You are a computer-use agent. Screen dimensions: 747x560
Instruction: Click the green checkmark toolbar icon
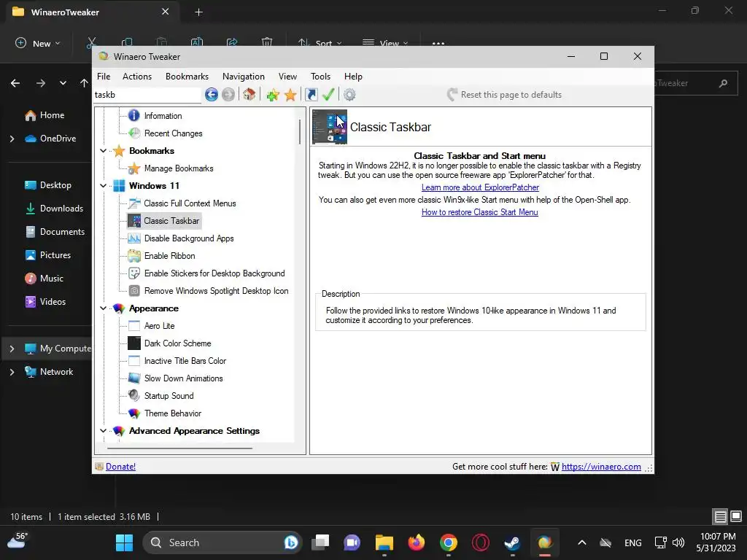click(328, 95)
